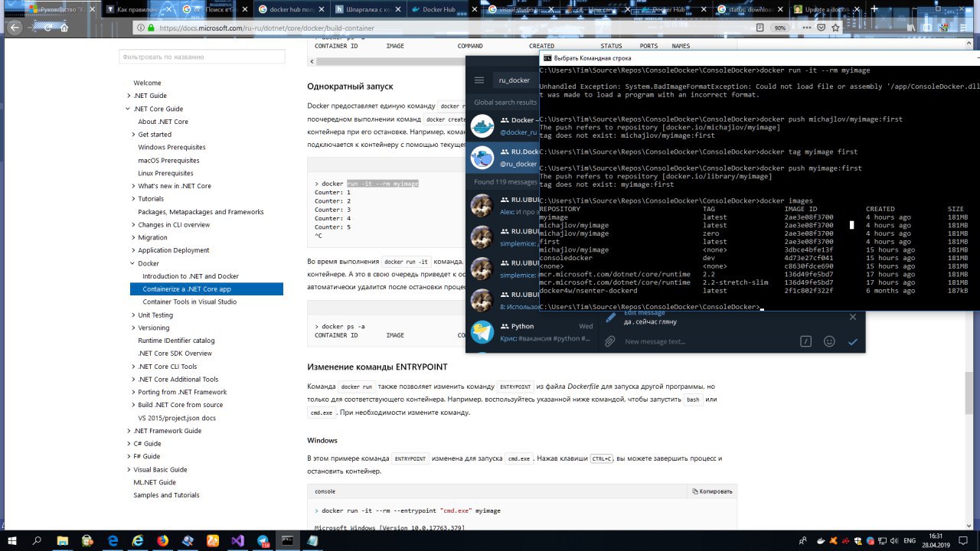Screen dimensions: 980x551
Task: Open emoji picker in Telegram
Action: pyautogui.click(x=829, y=341)
